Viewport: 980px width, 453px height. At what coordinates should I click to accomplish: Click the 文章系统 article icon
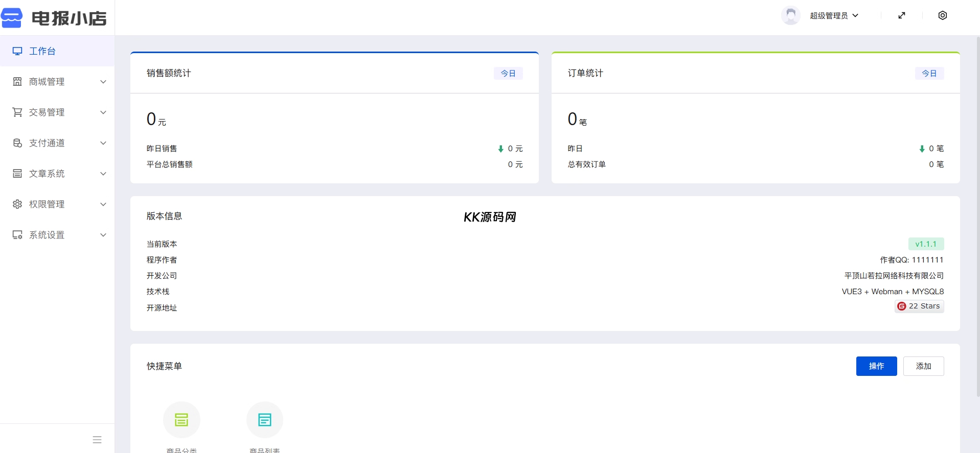[x=17, y=174]
